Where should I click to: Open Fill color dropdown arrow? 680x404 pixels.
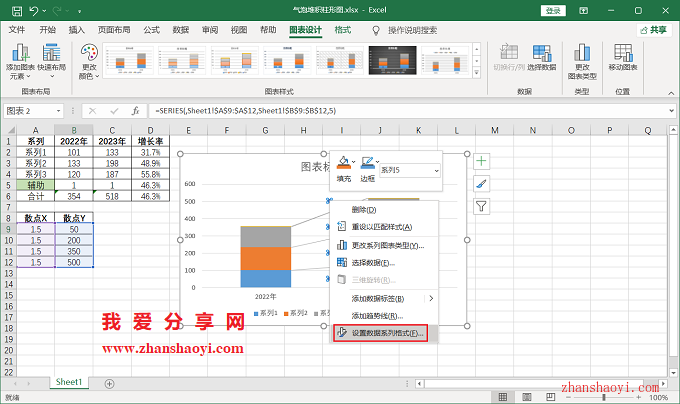coord(353,162)
